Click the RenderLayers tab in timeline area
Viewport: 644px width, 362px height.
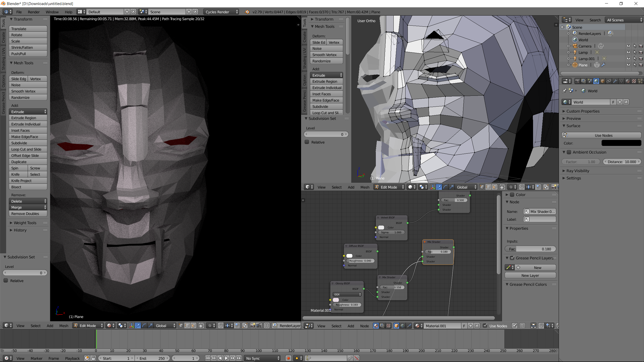point(290,326)
